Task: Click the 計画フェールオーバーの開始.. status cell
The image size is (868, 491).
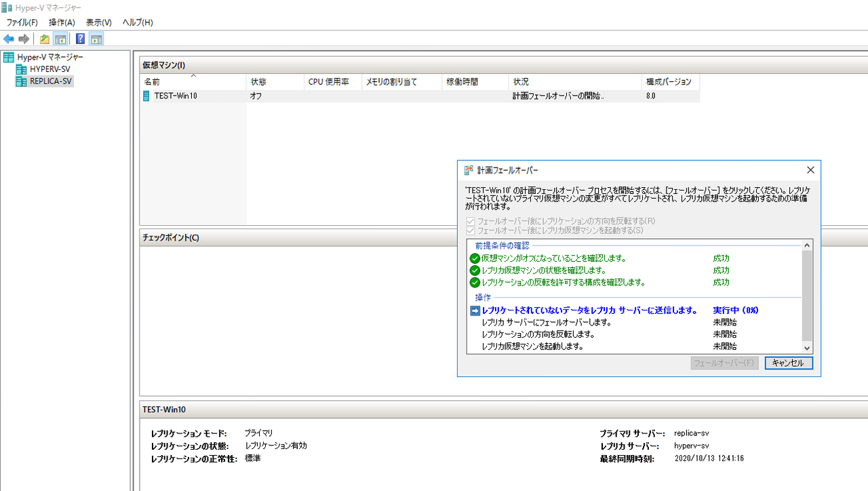Action: pos(558,96)
